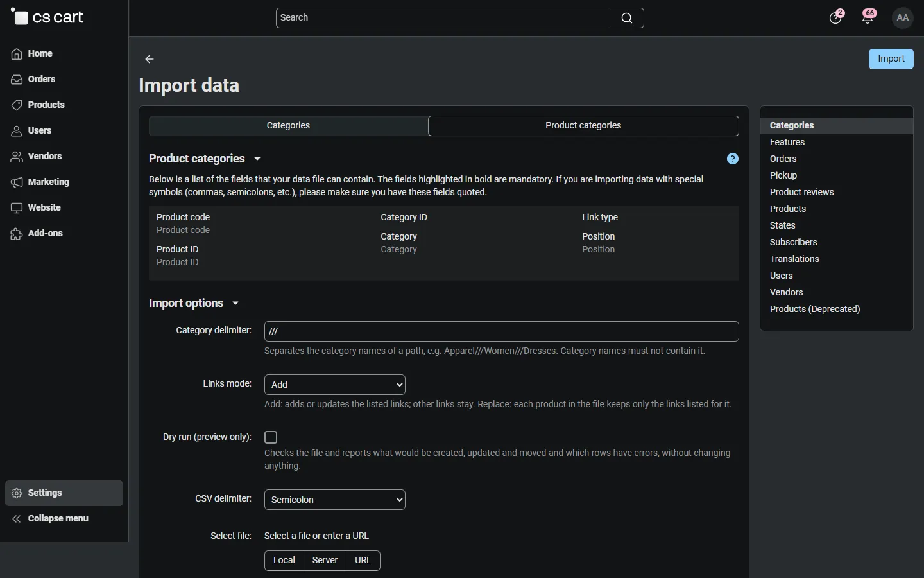Click the CS-Cart logo
Screen dimensions: 924x578
(x=47, y=17)
